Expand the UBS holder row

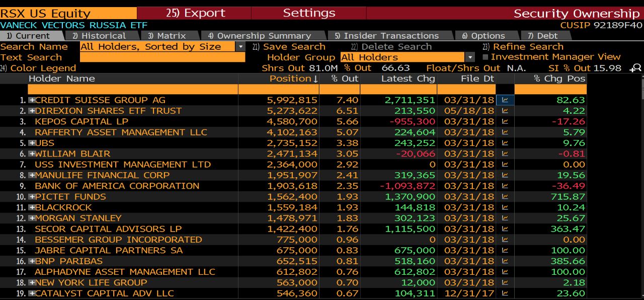click(x=32, y=143)
